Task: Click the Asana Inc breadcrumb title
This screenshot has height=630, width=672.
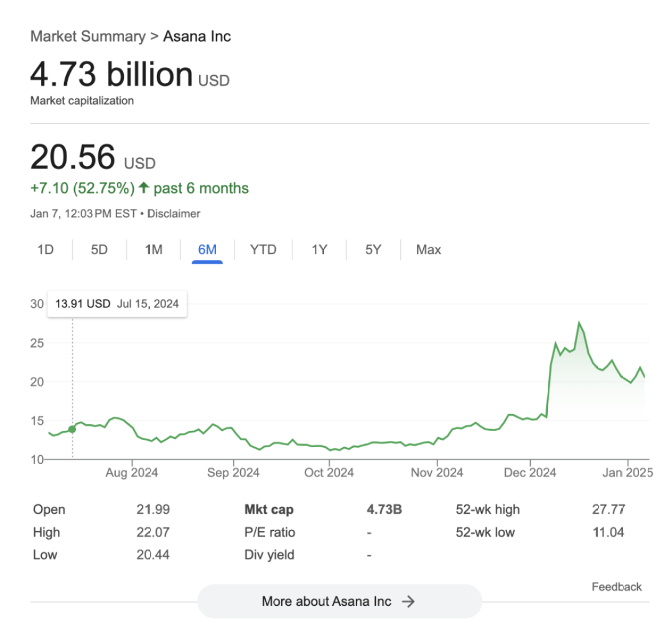Action: (197, 37)
